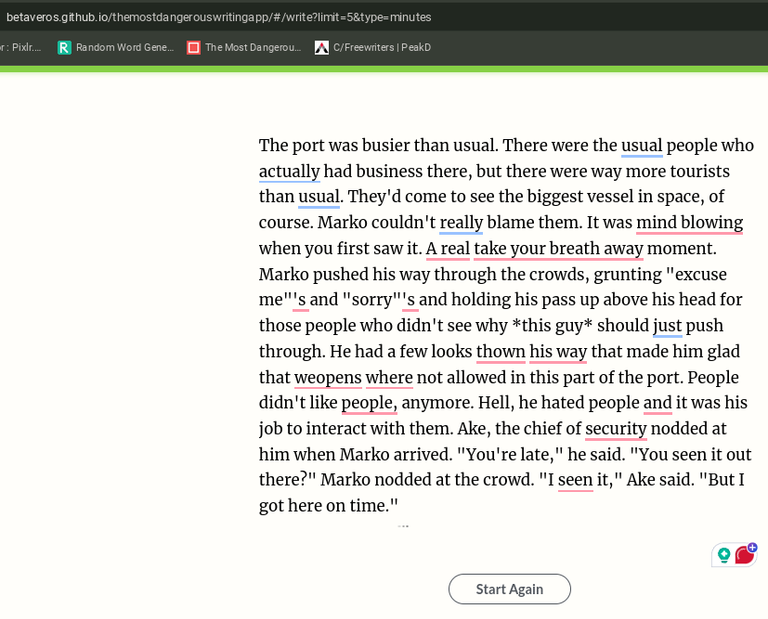This screenshot has height=619, width=768.
Task: Click the underlined word "just"
Action: (667, 326)
